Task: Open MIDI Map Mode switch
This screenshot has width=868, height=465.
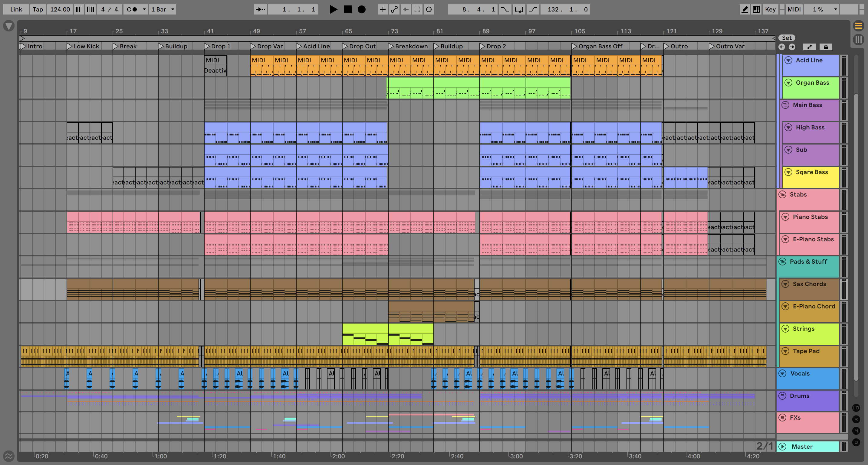Action: 794,9
